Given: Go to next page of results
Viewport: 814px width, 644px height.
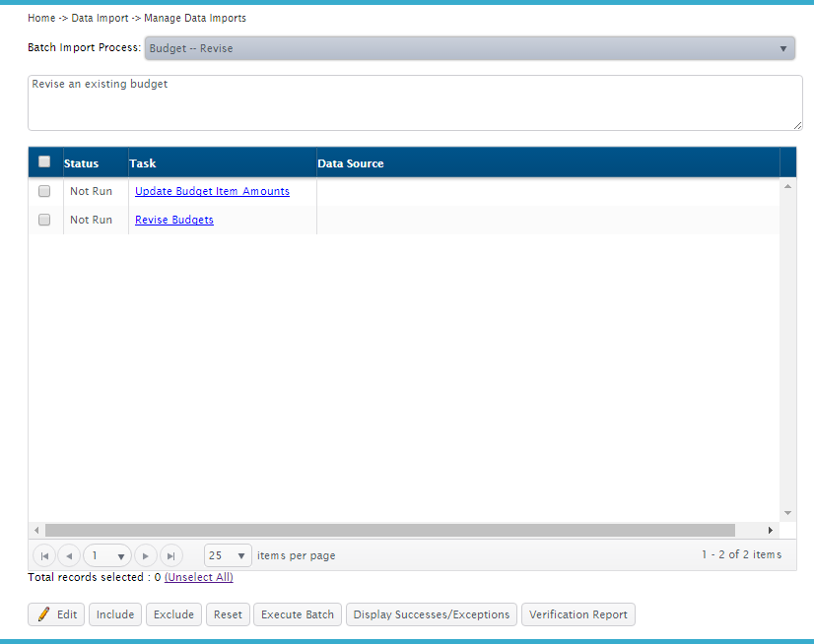Looking at the screenshot, I should [146, 555].
